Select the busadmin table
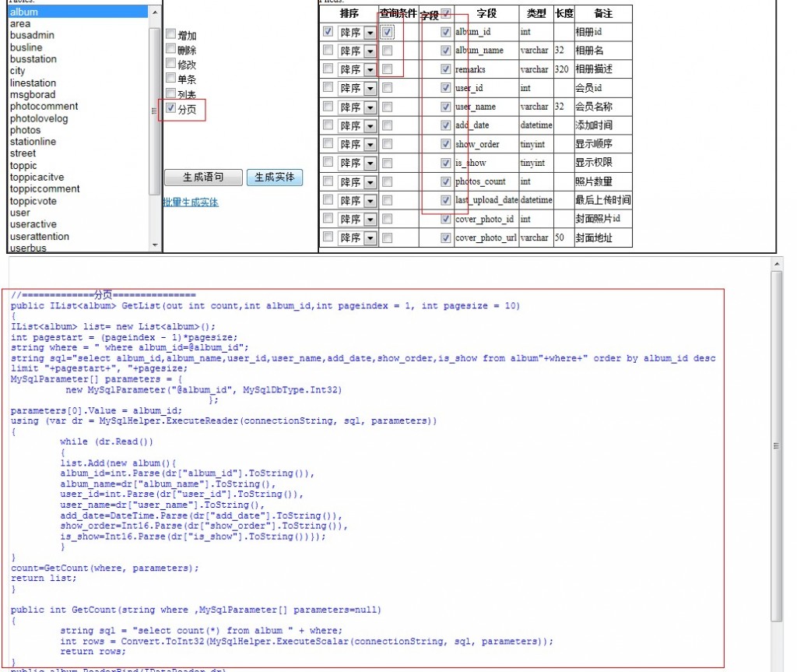Screen dimensions: 797x672 point(78,35)
